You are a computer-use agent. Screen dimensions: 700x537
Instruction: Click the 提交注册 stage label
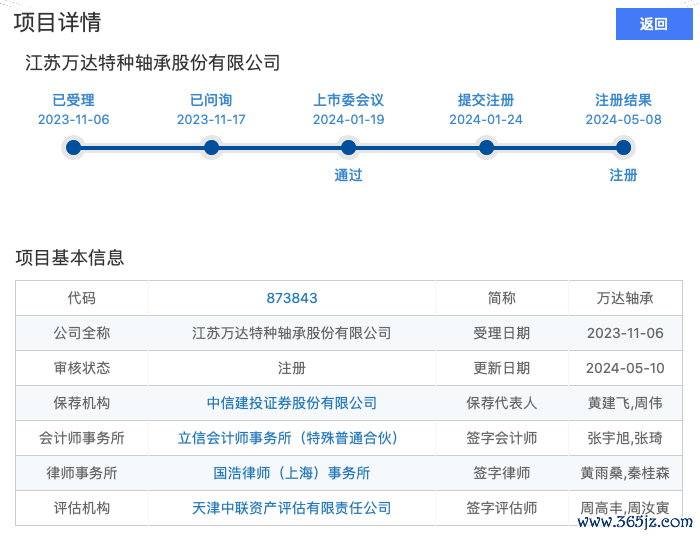click(x=486, y=100)
